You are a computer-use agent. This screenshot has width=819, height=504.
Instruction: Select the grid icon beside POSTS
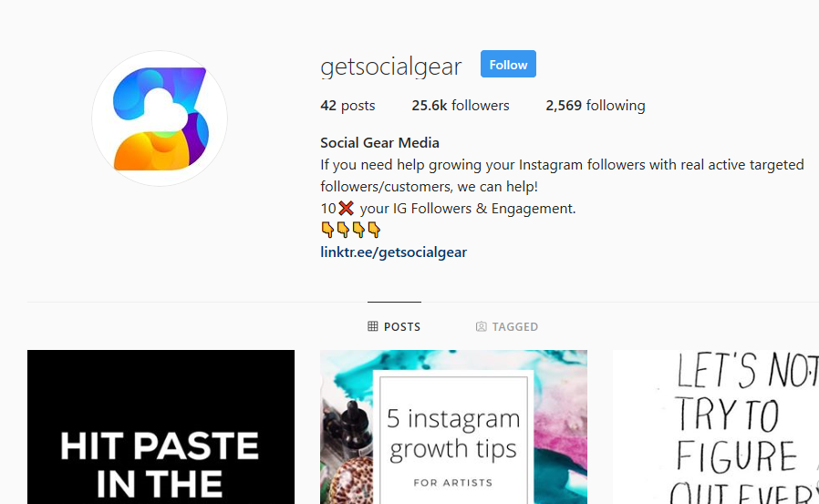[372, 326]
